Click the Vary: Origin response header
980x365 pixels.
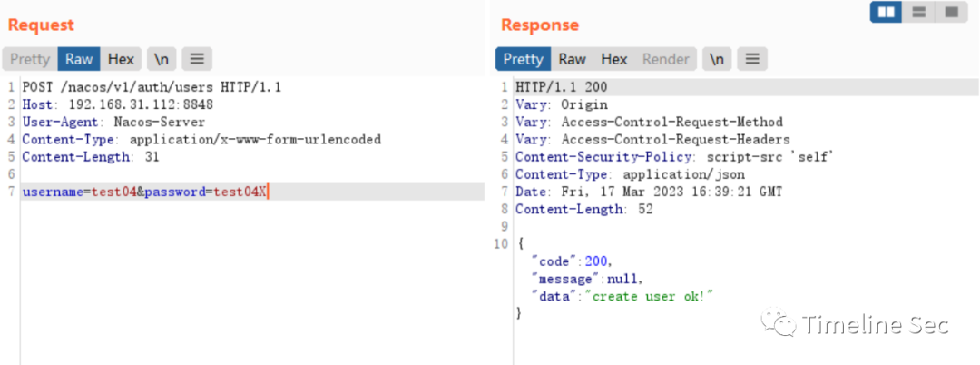pyautogui.click(x=562, y=104)
